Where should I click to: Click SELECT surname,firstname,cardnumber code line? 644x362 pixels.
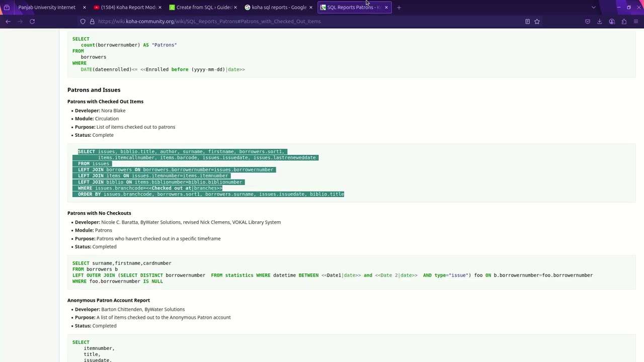(x=122, y=263)
